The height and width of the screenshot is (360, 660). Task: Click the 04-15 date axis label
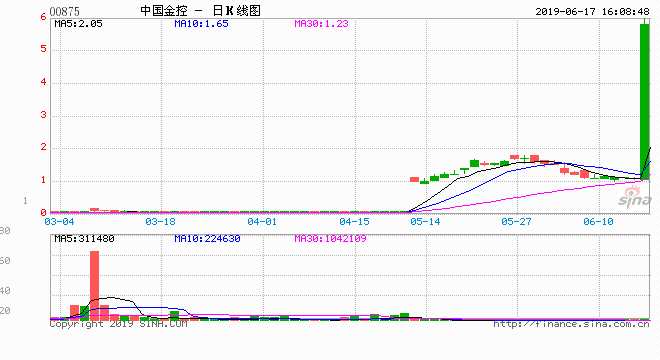(x=354, y=221)
